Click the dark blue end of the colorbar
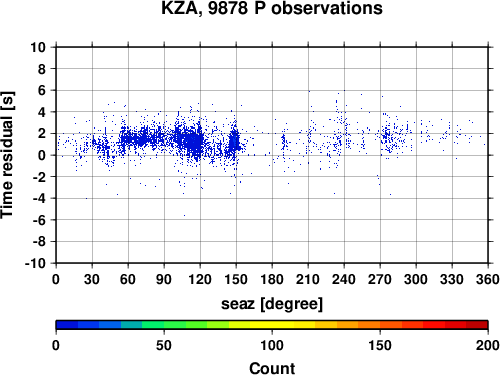The width and height of the screenshot is (500, 375). click(67, 325)
